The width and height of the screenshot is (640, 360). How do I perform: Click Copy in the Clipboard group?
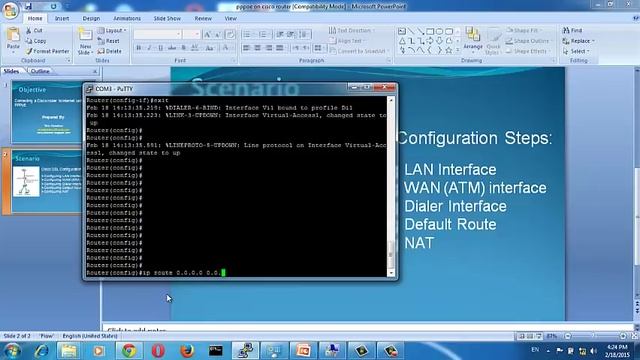(x=36, y=41)
